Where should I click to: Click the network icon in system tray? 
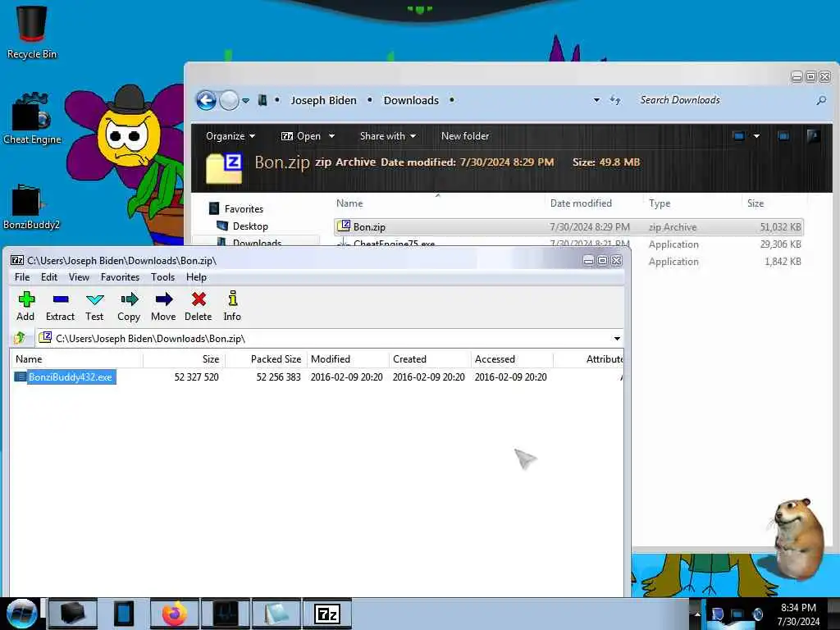[x=737, y=614]
